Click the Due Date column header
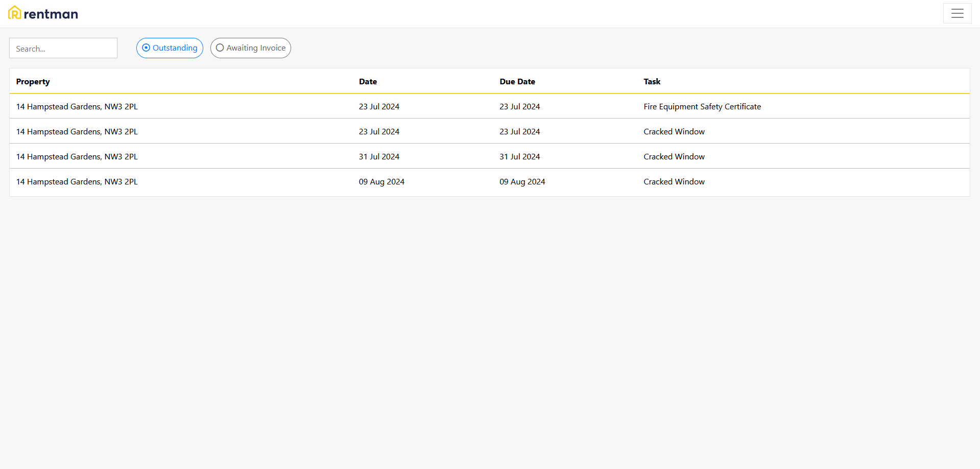Viewport: 980px width, 469px height. [x=517, y=82]
